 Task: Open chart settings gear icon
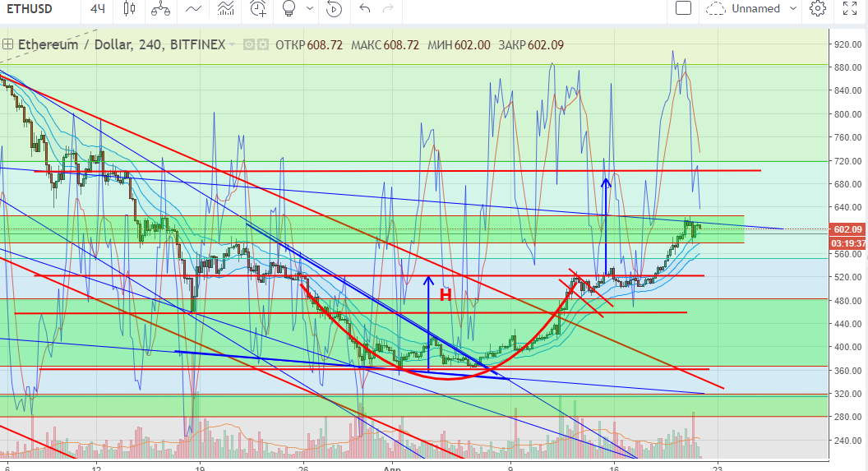point(817,9)
